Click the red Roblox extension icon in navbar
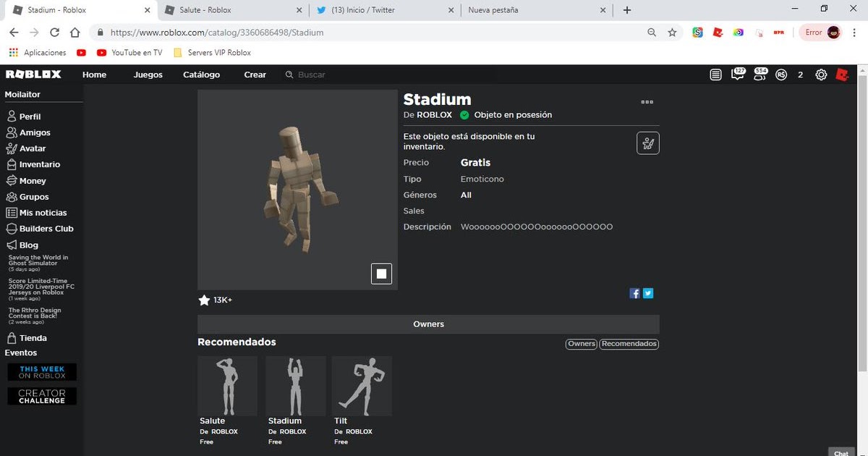The height and width of the screenshot is (456, 868). [841, 75]
